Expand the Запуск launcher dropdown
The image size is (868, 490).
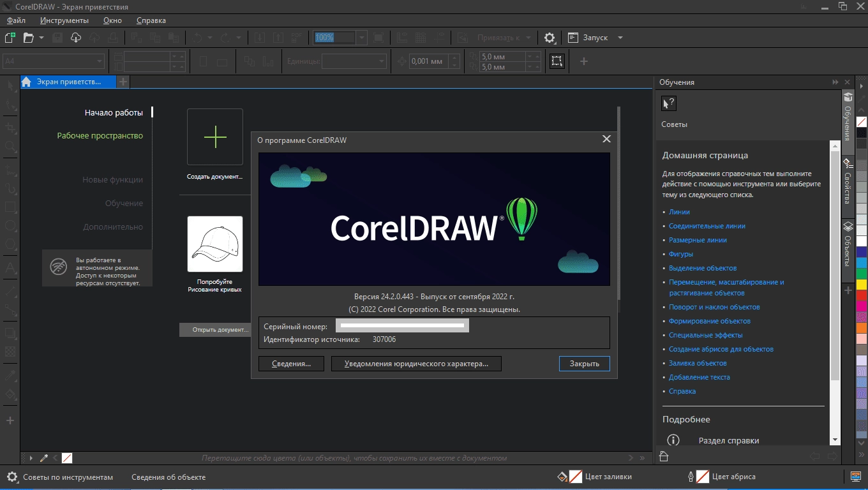coord(620,38)
